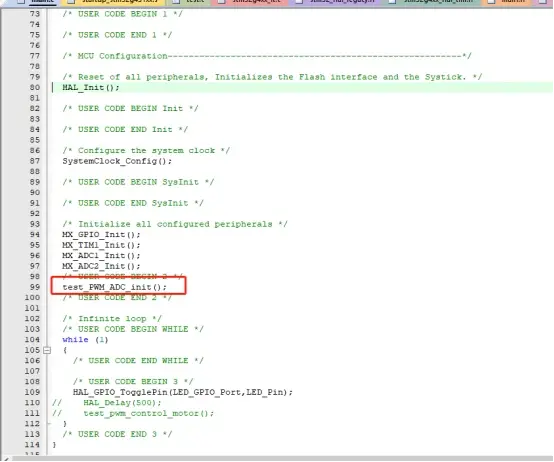This screenshot has height=462, width=554.
Task: Click the file icon on the stm32g4xx_it.c tab
Action: click(x=222, y=2)
